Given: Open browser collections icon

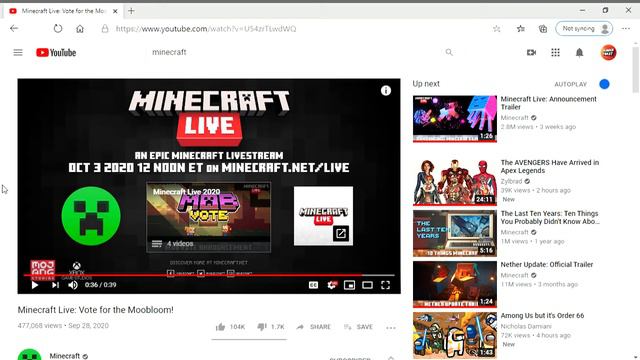Looking at the screenshot, I should point(543,29).
